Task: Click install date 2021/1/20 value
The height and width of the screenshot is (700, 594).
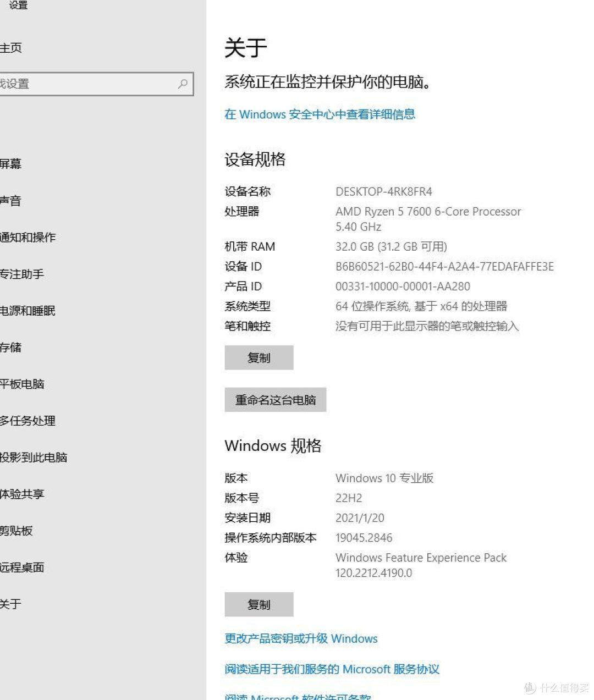Action: tap(360, 518)
